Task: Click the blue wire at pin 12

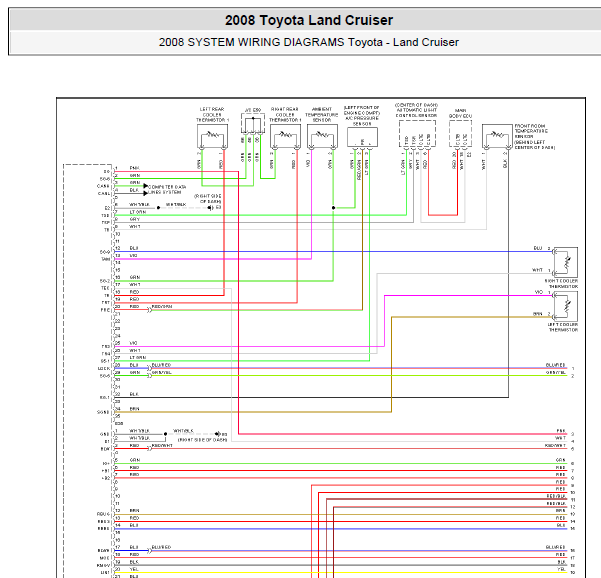Action: [x=333, y=252]
